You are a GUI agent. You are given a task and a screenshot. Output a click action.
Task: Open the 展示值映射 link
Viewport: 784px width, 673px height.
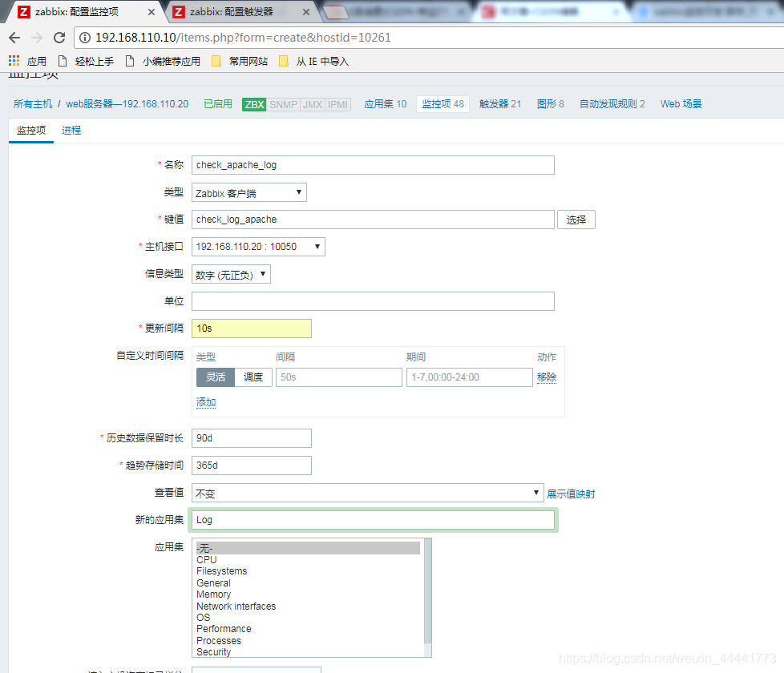[x=571, y=494]
